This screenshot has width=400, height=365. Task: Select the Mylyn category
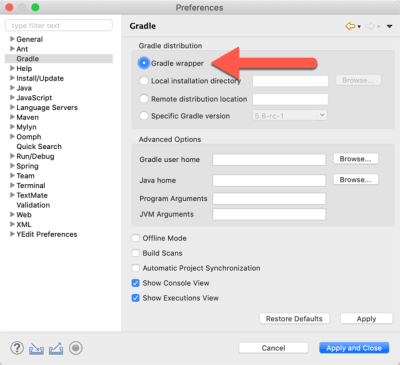click(26, 127)
